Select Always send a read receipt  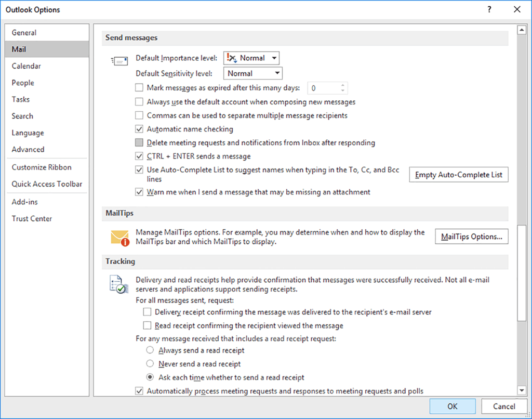pyautogui.click(x=150, y=350)
